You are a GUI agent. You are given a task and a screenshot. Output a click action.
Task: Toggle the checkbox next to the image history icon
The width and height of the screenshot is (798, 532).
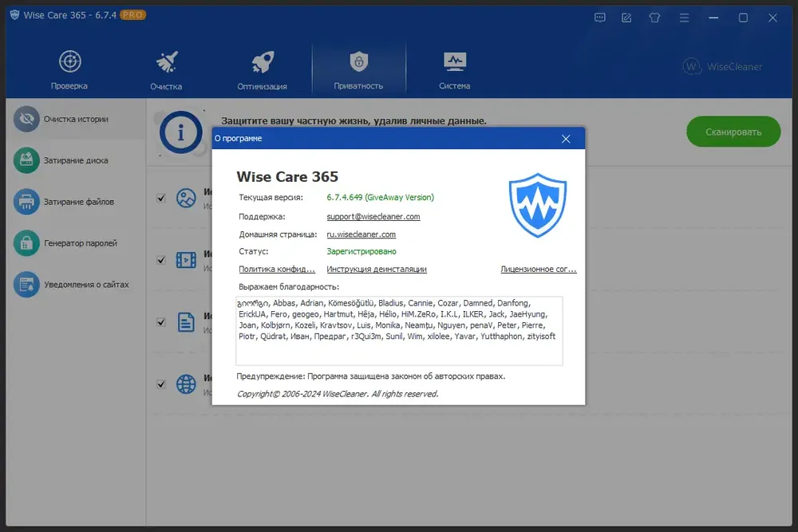click(161, 198)
